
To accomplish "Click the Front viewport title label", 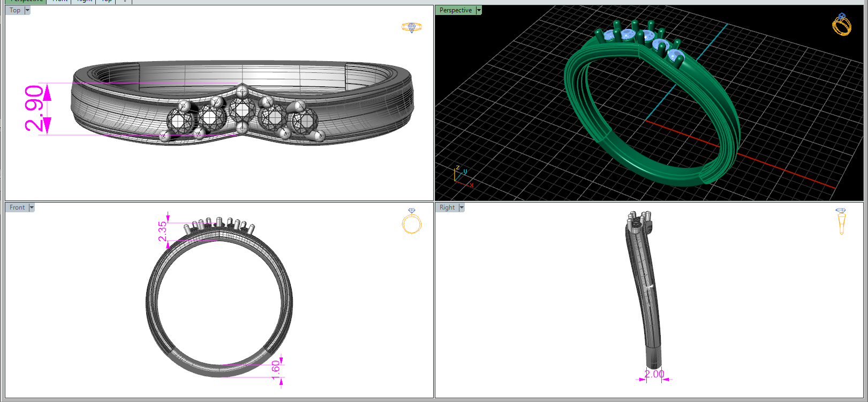I will (17, 207).
